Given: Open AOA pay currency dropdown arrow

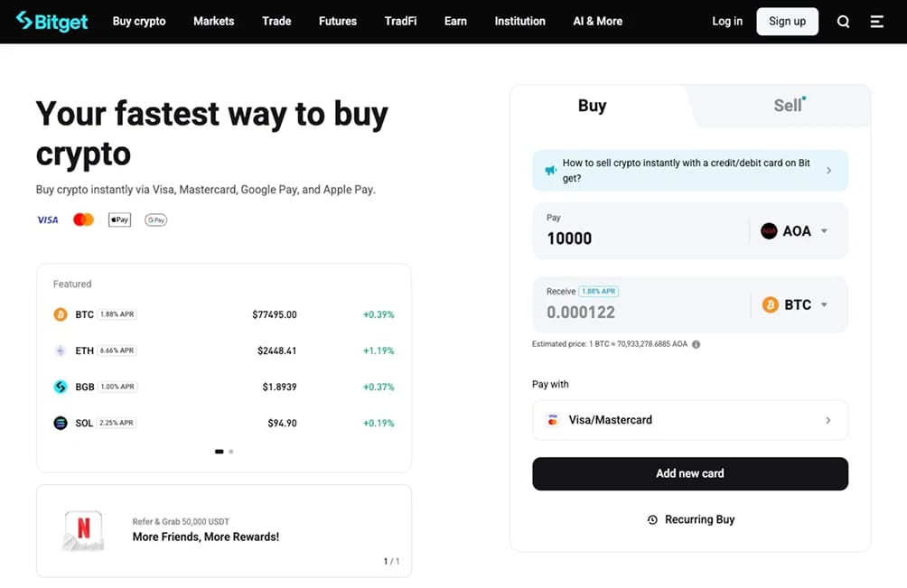Looking at the screenshot, I should (x=824, y=230).
